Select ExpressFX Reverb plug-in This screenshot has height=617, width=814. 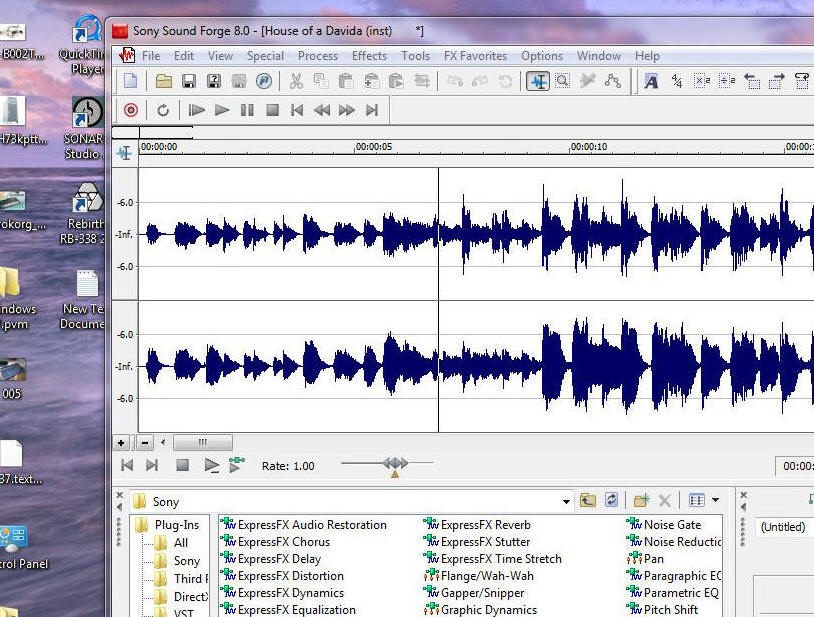click(x=478, y=525)
